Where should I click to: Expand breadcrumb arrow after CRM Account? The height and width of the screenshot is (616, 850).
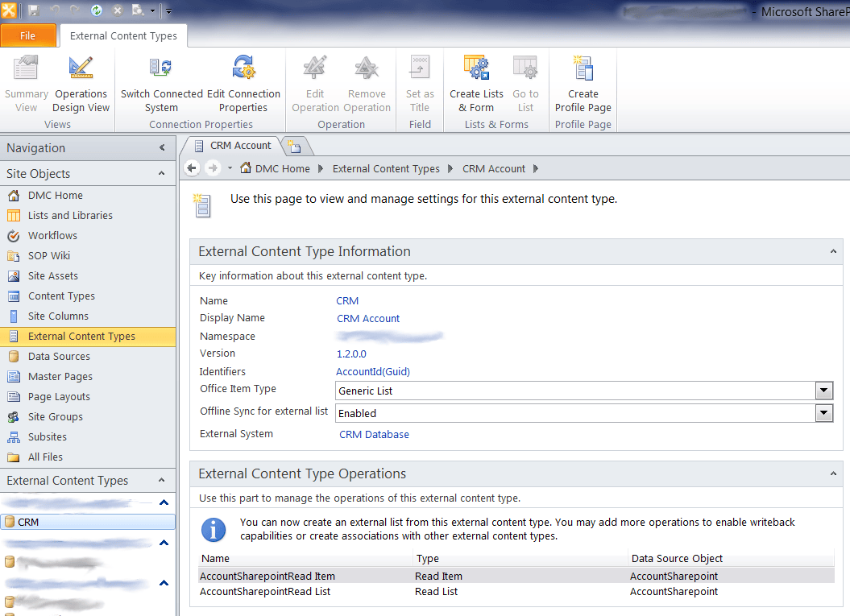pyautogui.click(x=536, y=168)
